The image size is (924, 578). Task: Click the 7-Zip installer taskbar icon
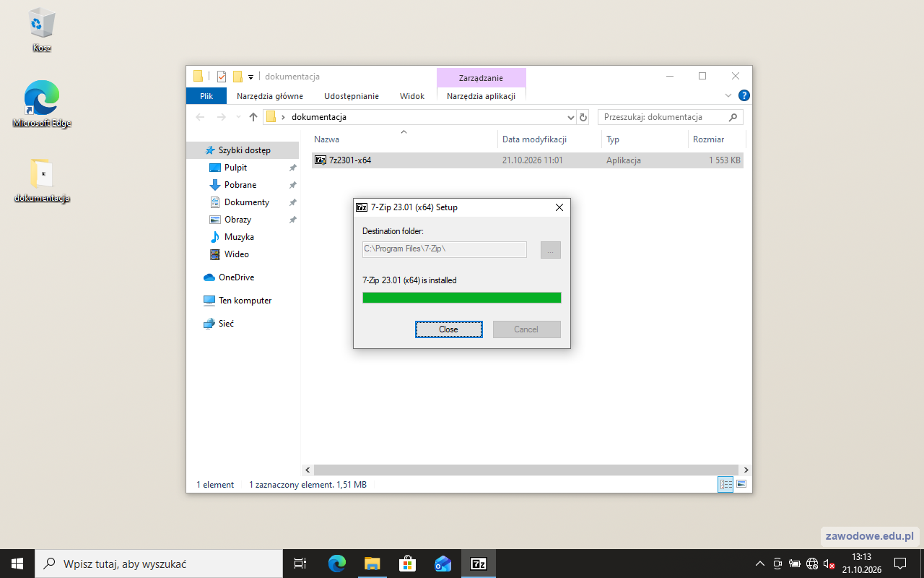coord(478,564)
